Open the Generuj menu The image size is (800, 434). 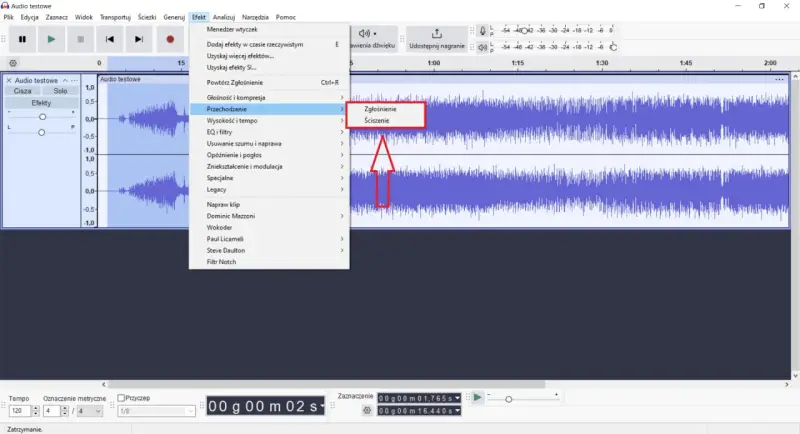[174, 17]
